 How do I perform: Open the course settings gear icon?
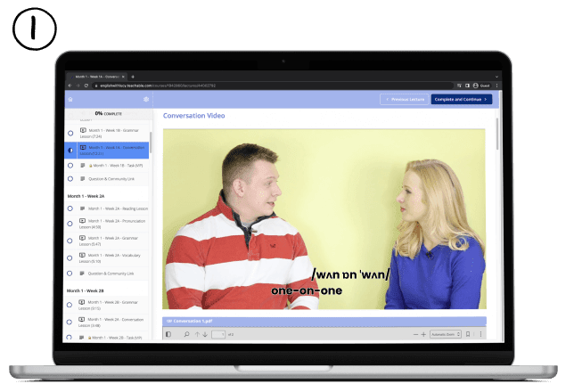145,99
